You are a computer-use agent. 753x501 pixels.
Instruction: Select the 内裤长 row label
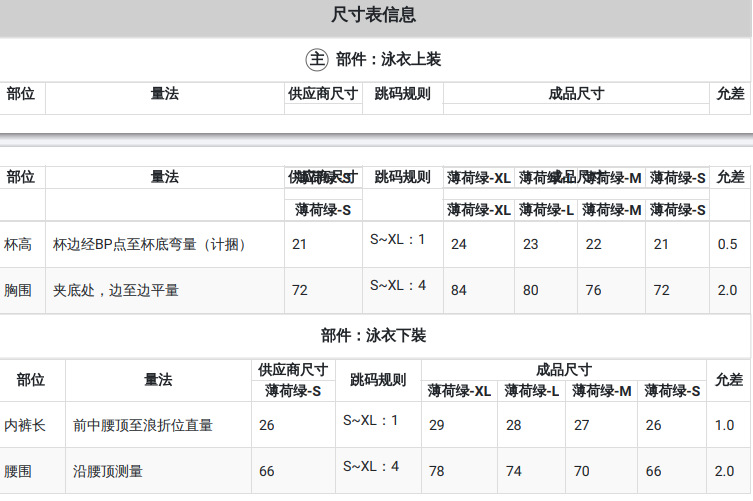click(x=25, y=426)
